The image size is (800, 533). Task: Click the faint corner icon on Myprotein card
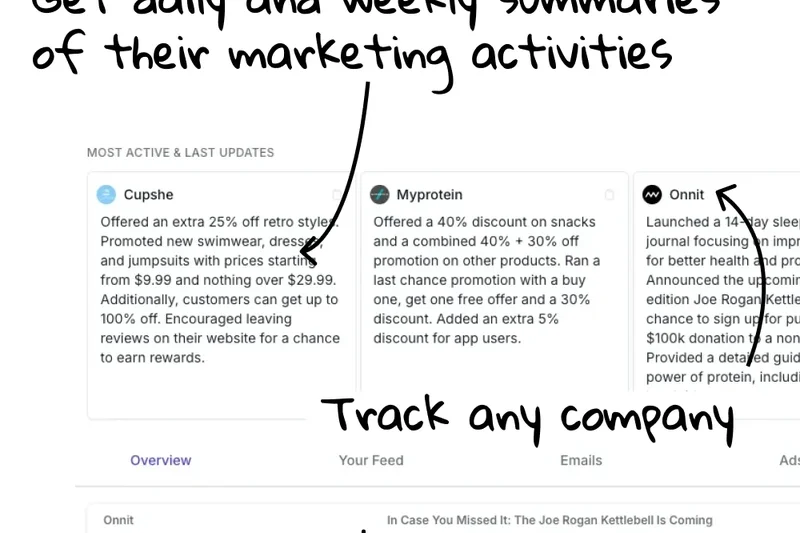(609, 195)
